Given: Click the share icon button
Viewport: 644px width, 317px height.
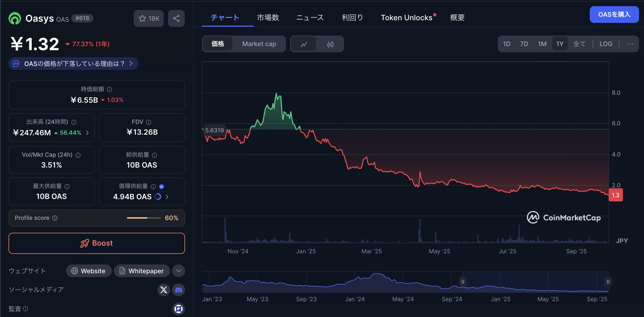Looking at the screenshot, I should click(x=176, y=18).
